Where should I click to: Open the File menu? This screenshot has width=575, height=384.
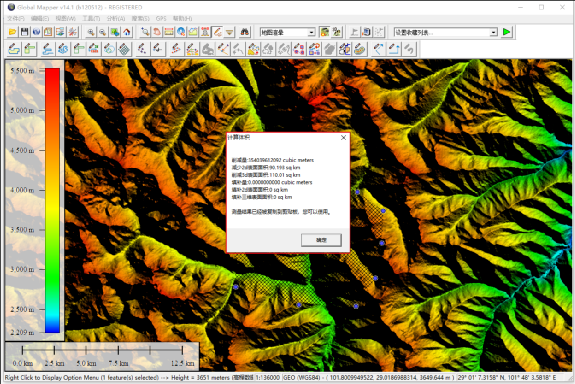click(16, 18)
